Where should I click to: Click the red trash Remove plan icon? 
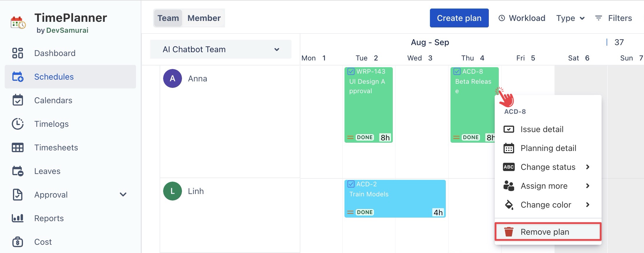[x=509, y=232]
